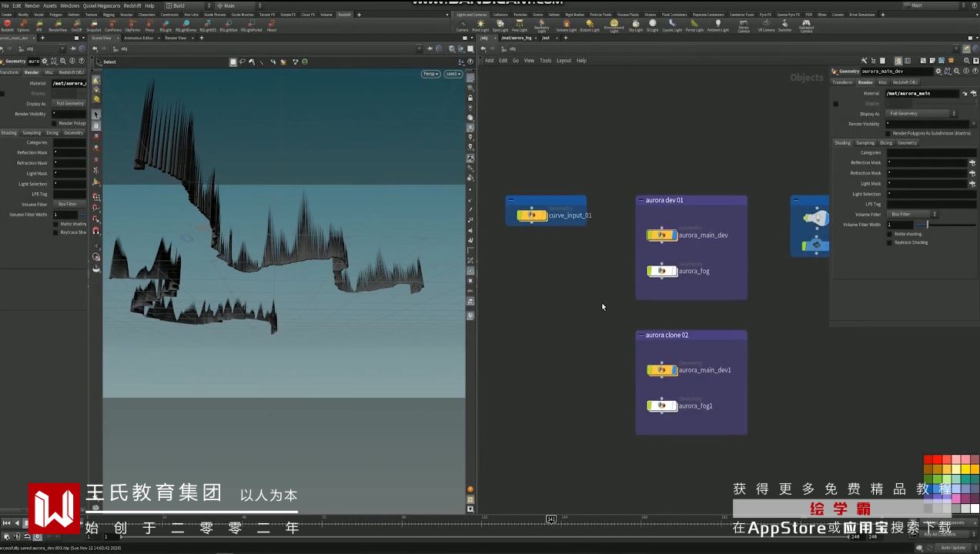This screenshot has width=980, height=554.
Task: Switch to Redshift OBJ tab in right pane
Action: pyautogui.click(x=905, y=82)
